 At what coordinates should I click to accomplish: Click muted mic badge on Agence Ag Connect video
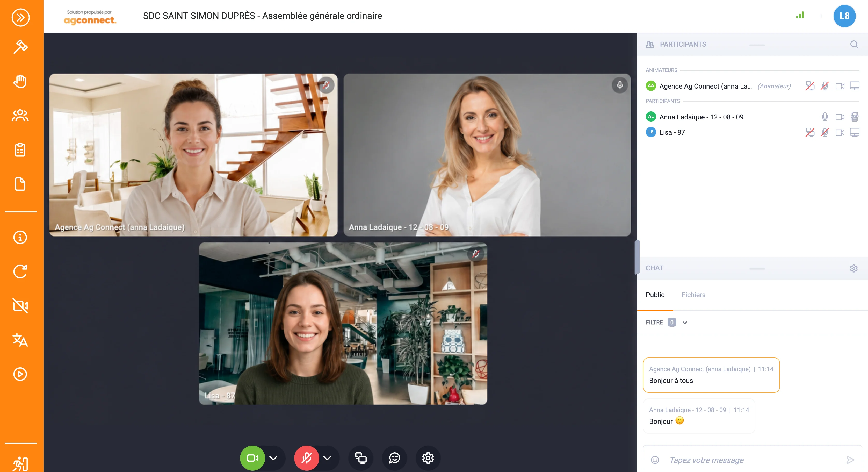point(326,85)
